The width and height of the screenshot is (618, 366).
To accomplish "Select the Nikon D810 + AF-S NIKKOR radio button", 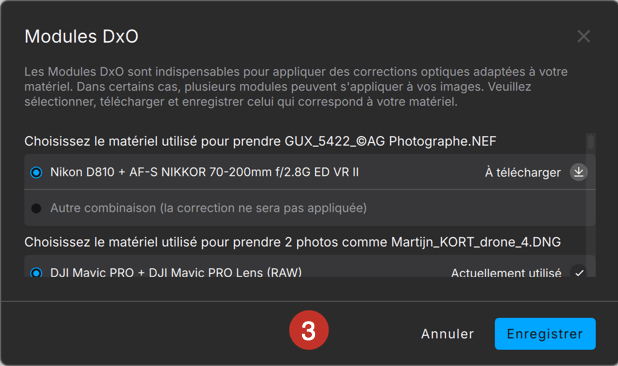I will click(x=36, y=172).
